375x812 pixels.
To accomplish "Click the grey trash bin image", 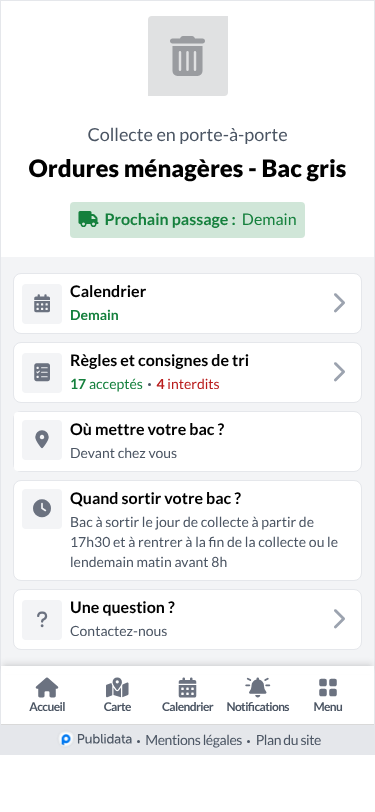I will pyautogui.click(x=188, y=56).
